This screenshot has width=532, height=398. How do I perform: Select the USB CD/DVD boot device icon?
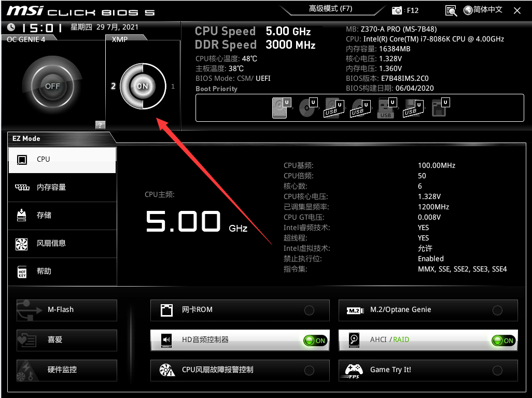[360, 108]
